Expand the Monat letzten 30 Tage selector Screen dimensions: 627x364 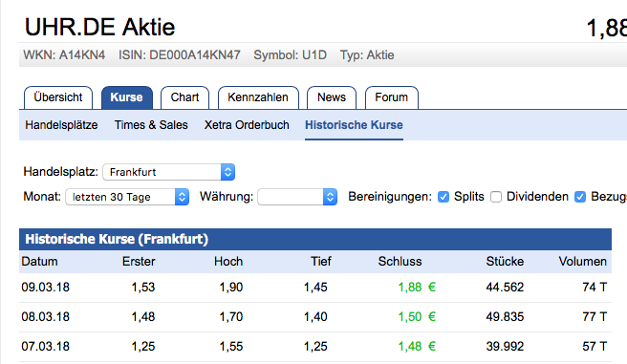click(x=127, y=197)
